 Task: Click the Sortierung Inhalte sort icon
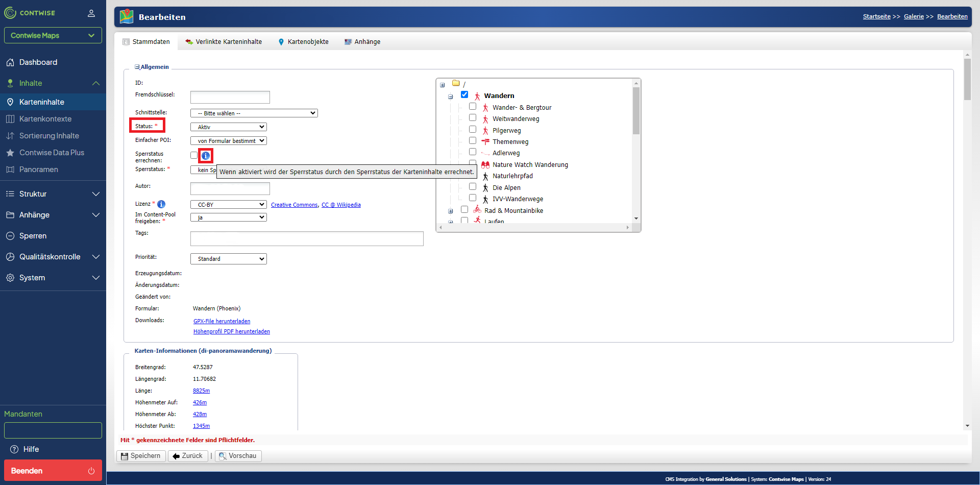point(10,136)
